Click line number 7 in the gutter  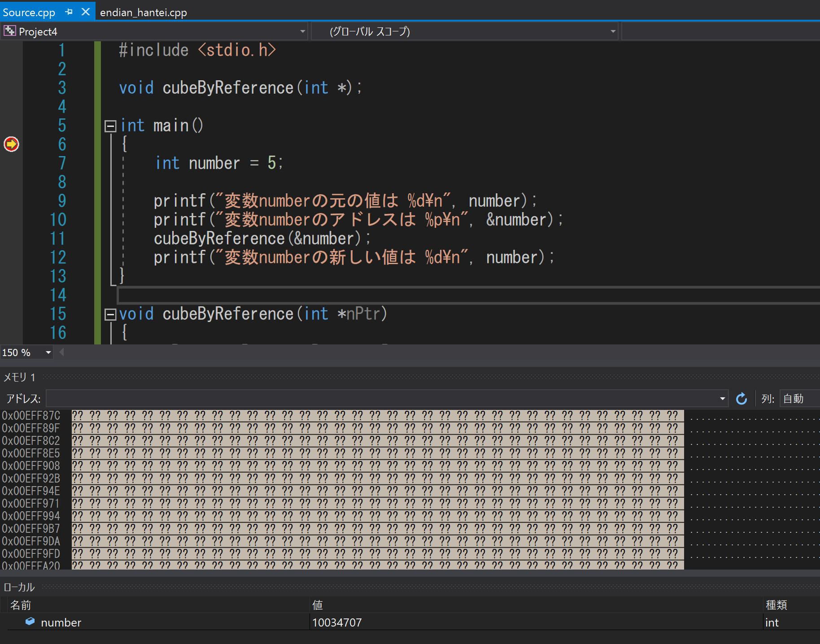[62, 163]
